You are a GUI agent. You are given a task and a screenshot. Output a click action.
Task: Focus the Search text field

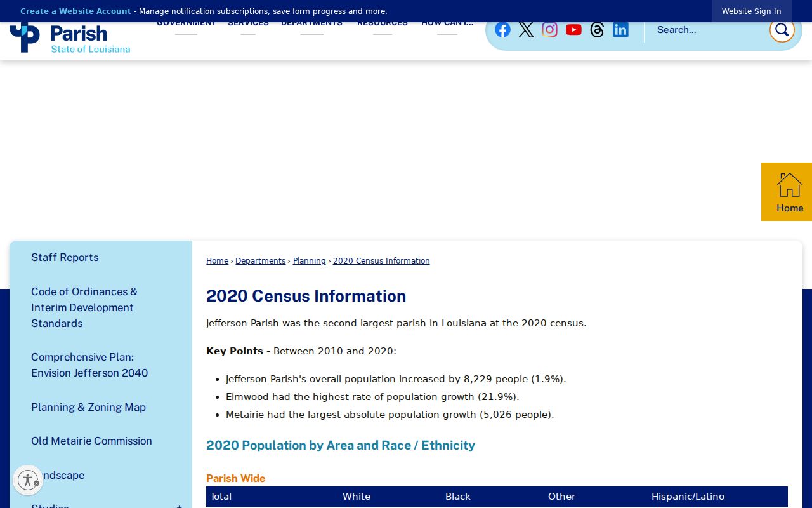(x=709, y=30)
